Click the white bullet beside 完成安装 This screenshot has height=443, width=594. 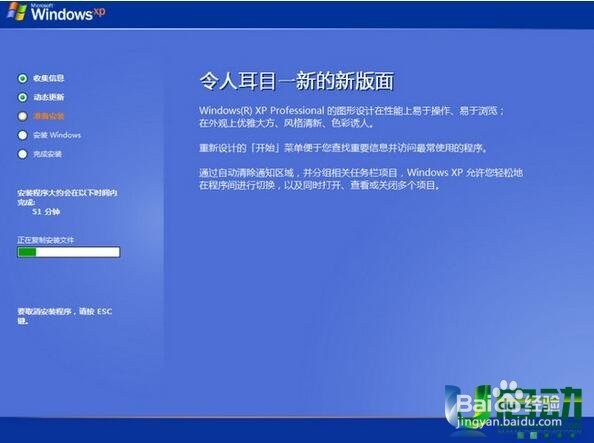coord(22,154)
